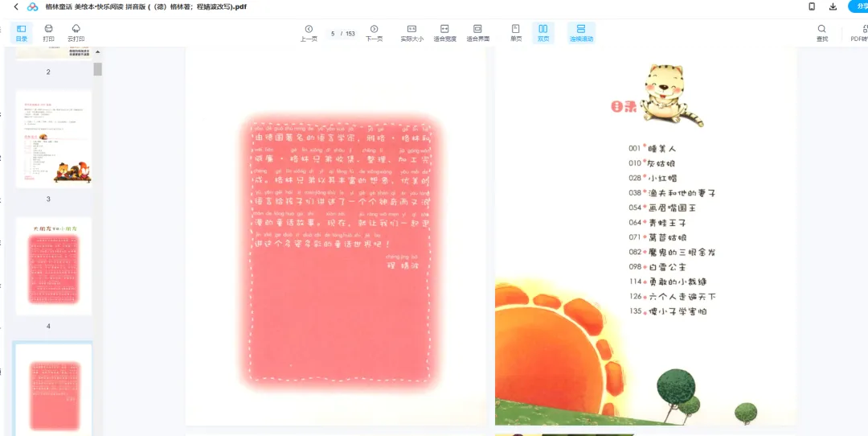
Task: Click contents entry 白雪公主
Action: click(667, 266)
